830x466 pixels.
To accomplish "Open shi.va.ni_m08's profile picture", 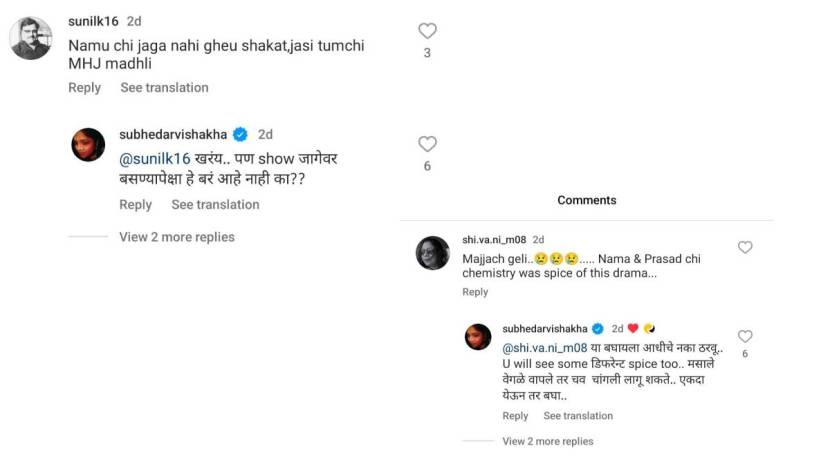I will (433, 253).
